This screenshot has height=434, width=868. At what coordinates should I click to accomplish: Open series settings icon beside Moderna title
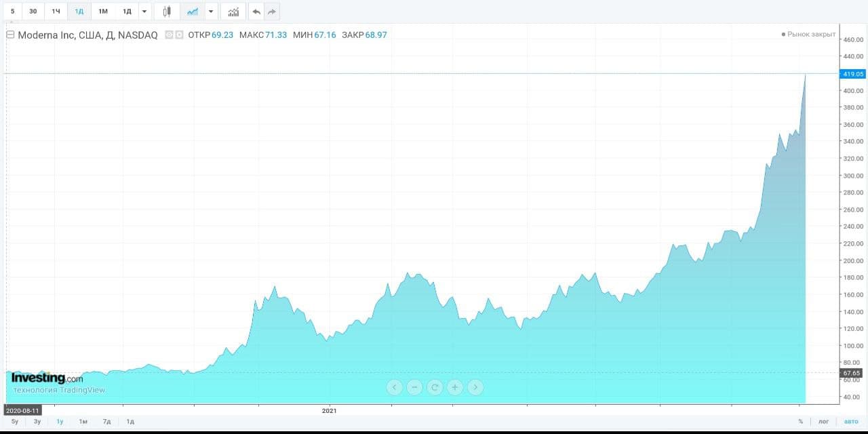pyautogui.click(x=179, y=35)
